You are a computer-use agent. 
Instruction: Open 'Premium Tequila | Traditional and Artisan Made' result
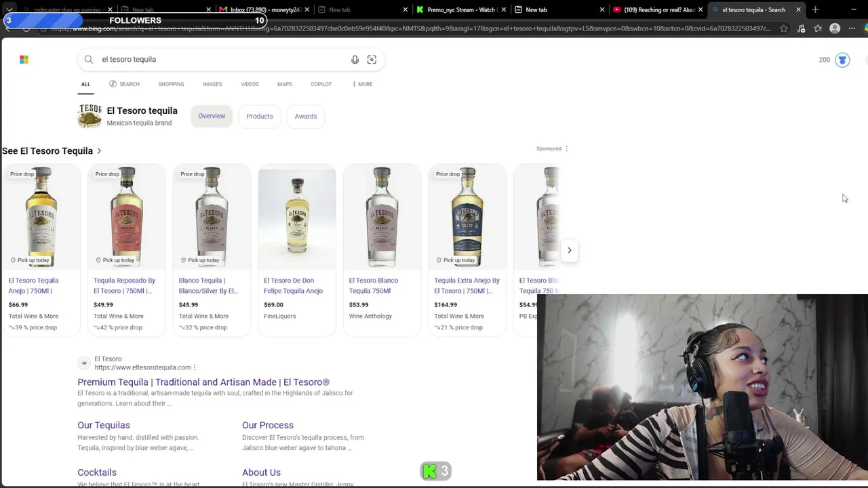point(203,382)
